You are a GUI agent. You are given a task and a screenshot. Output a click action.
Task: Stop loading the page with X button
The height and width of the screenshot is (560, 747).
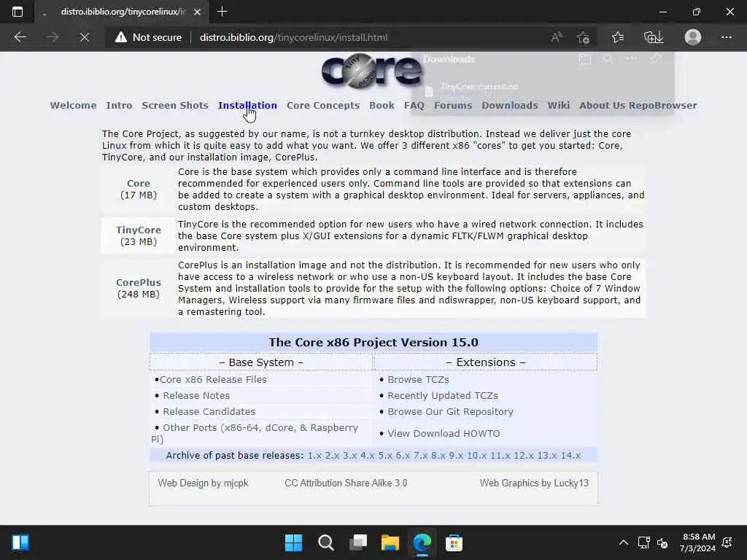(x=85, y=37)
